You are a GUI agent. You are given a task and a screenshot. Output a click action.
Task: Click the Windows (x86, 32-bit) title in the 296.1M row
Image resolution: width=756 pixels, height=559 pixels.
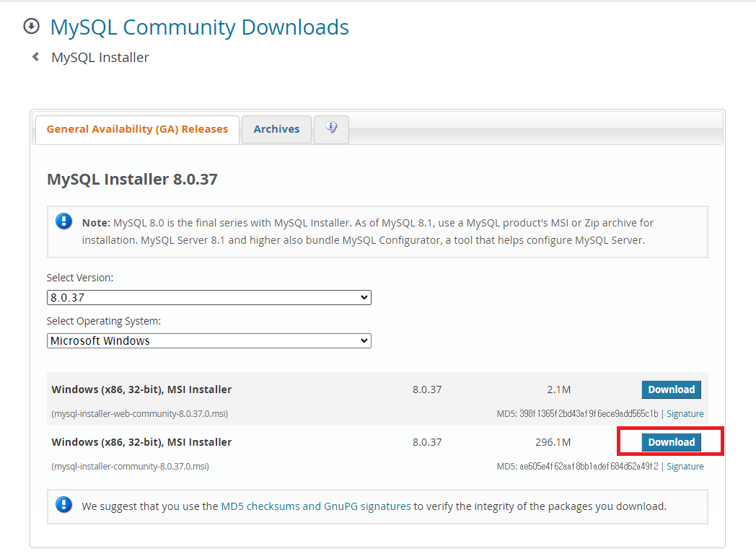tap(141, 442)
